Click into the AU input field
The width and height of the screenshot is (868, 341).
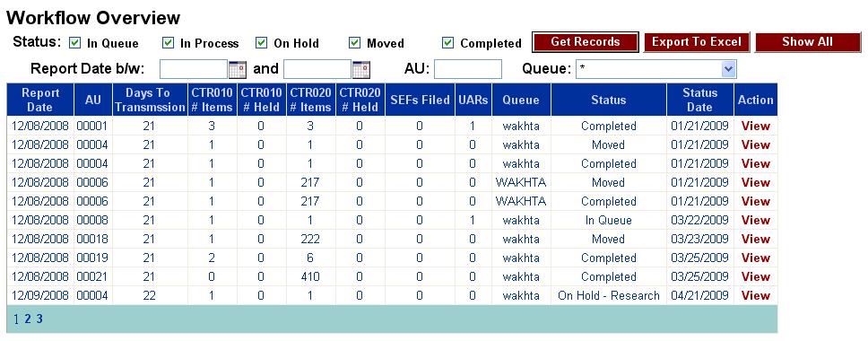(x=468, y=70)
